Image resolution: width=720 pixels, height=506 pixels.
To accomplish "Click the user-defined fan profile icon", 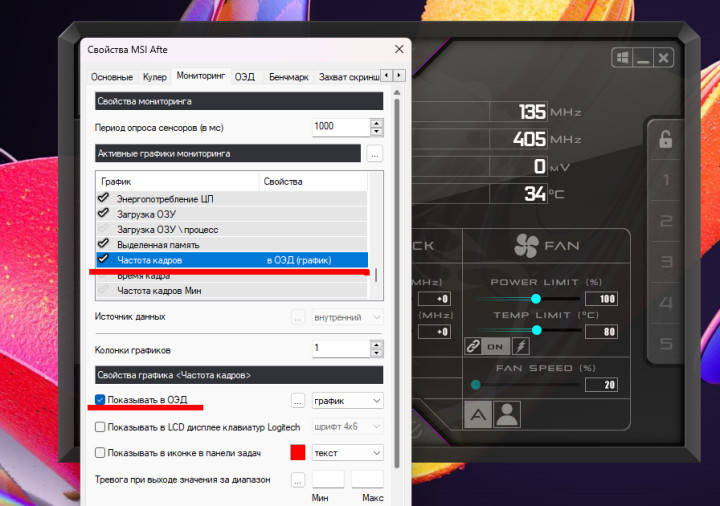I will tap(507, 414).
